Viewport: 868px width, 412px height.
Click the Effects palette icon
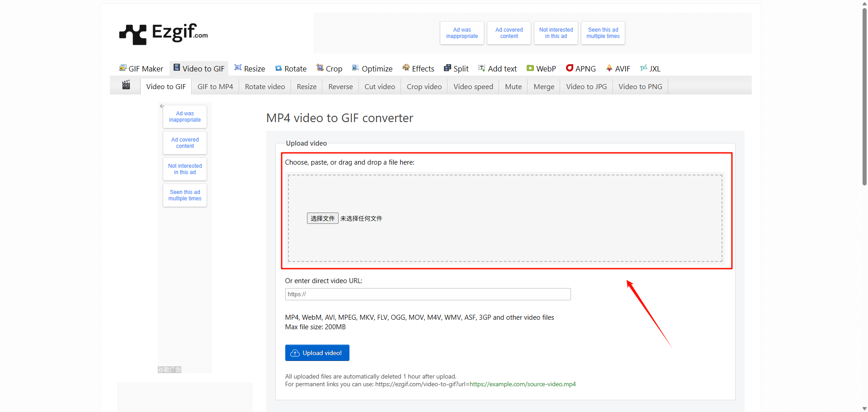(406, 68)
